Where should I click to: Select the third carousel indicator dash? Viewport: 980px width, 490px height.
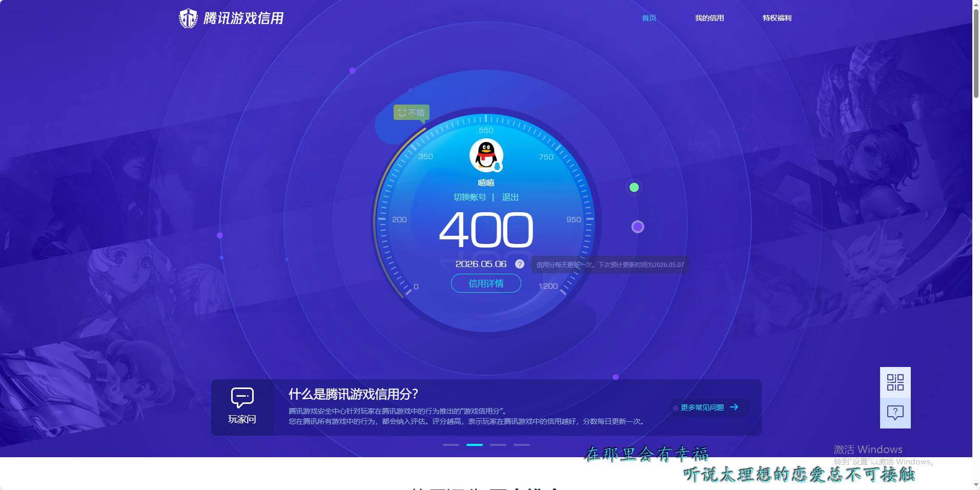[498, 445]
